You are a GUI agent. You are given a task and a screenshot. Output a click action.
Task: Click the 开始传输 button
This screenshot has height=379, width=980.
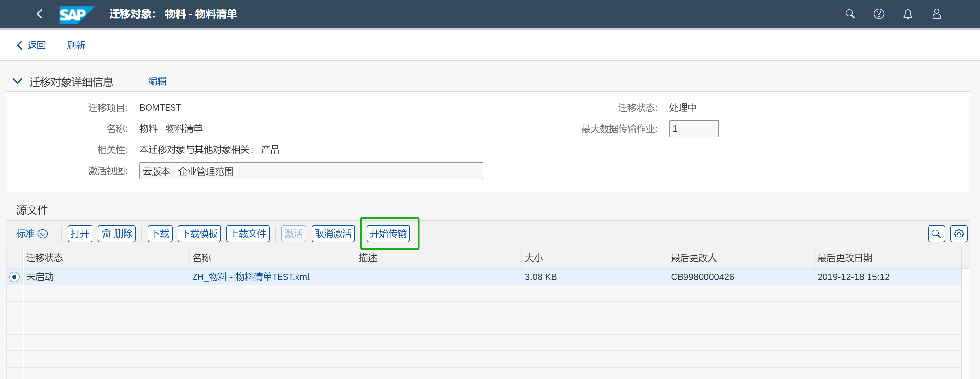click(388, 233)
